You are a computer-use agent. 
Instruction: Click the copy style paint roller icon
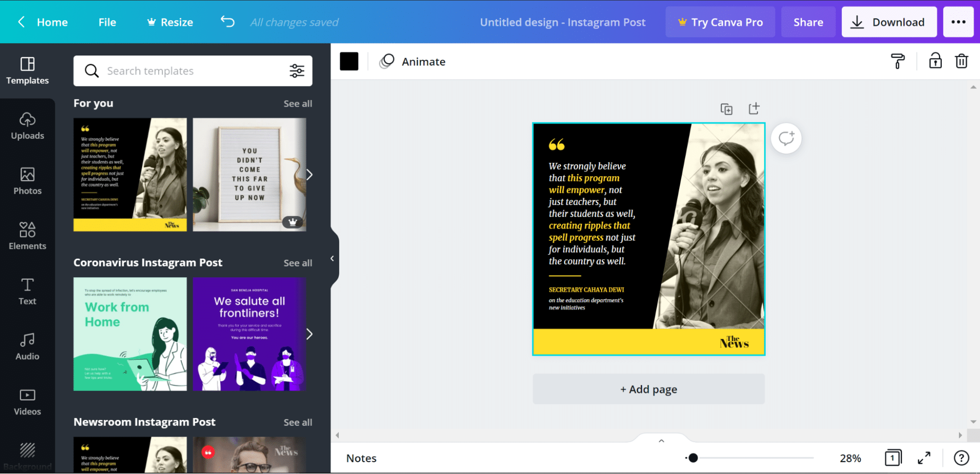click(x=898, y=61)
